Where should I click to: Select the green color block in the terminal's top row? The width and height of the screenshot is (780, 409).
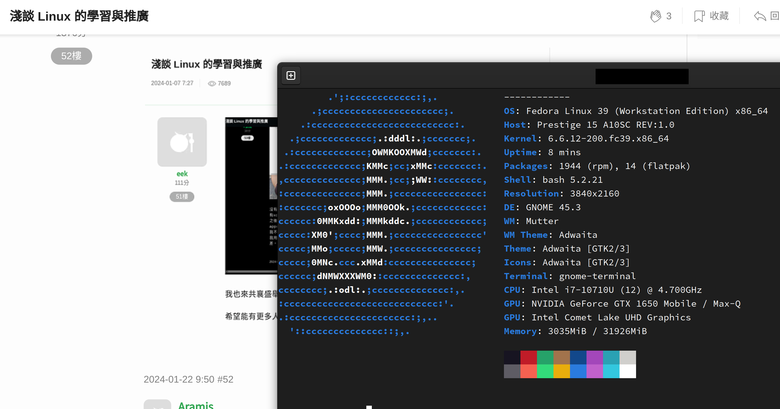(545, 357)
